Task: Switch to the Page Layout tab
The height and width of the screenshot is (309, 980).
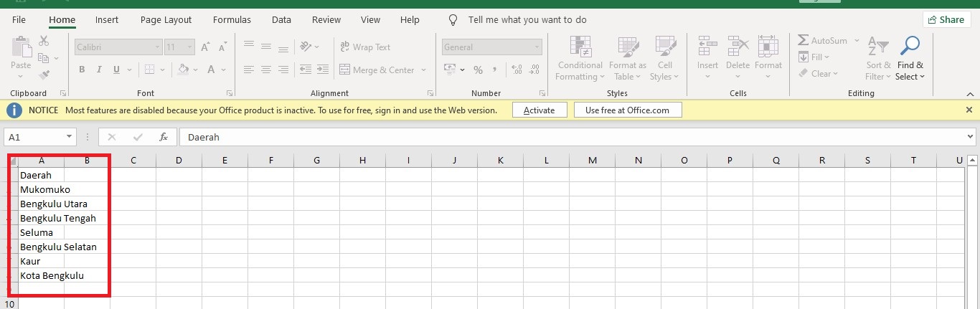Action: tap(166, 20)
